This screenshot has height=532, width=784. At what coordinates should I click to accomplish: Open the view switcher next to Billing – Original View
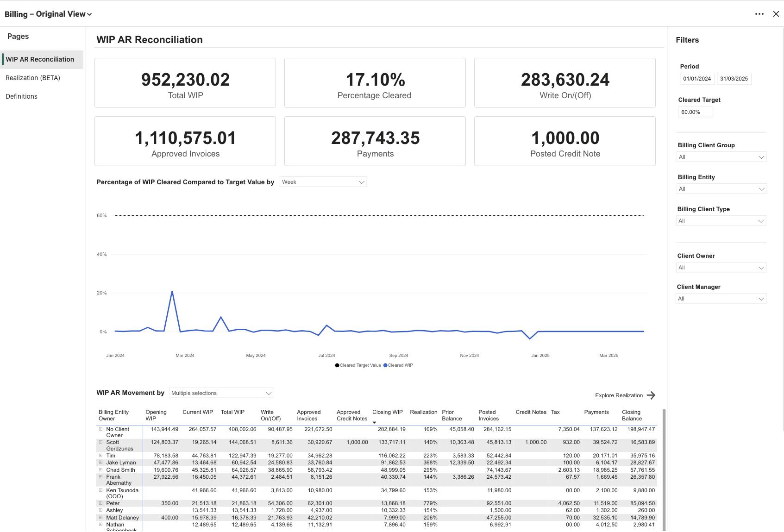(x=88, y=14)
